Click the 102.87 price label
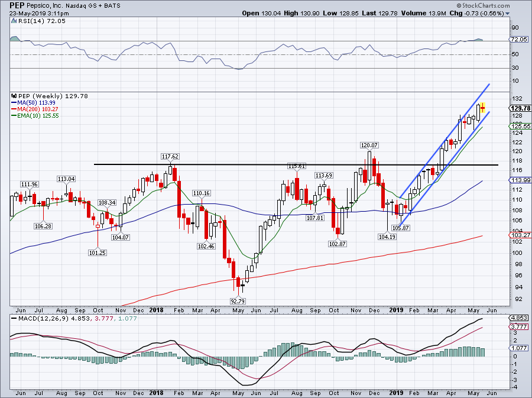 click(338, 244)
